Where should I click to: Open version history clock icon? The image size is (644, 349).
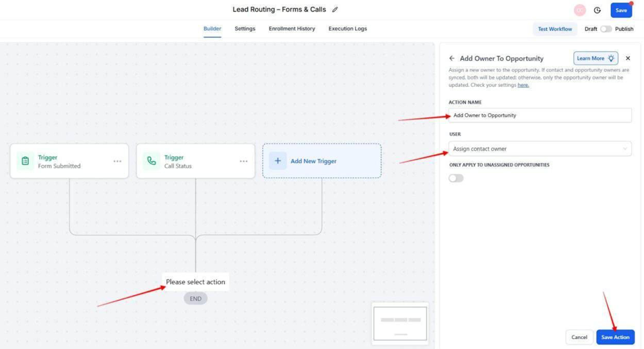(597, 10)
